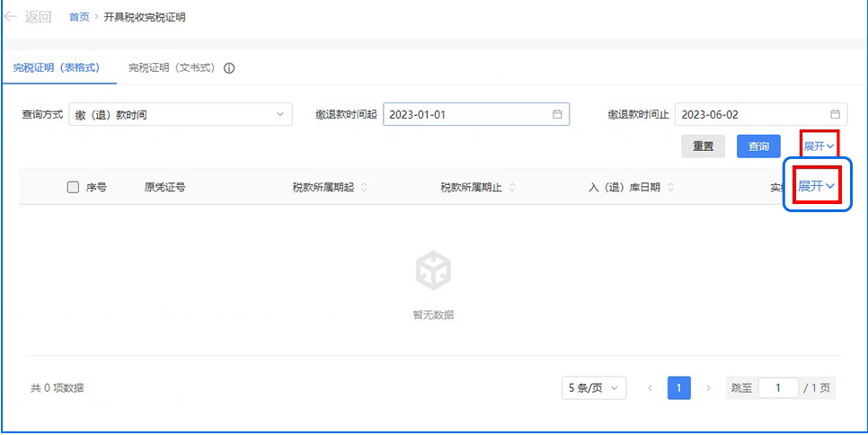The image size is (868, 435).
Task: Open 首页 breadcrumb link
Action: coord(79,17)
